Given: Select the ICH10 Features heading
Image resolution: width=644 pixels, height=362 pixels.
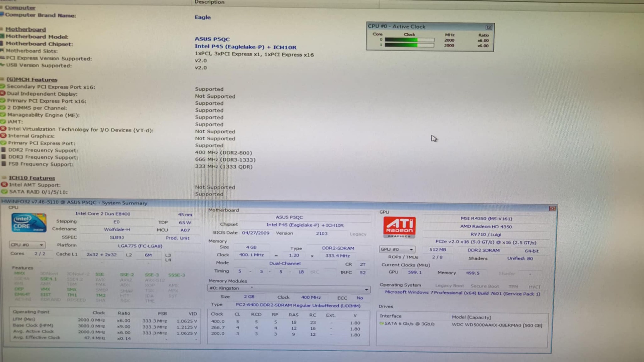Looking at the screenshot, I should coord(32,178).
